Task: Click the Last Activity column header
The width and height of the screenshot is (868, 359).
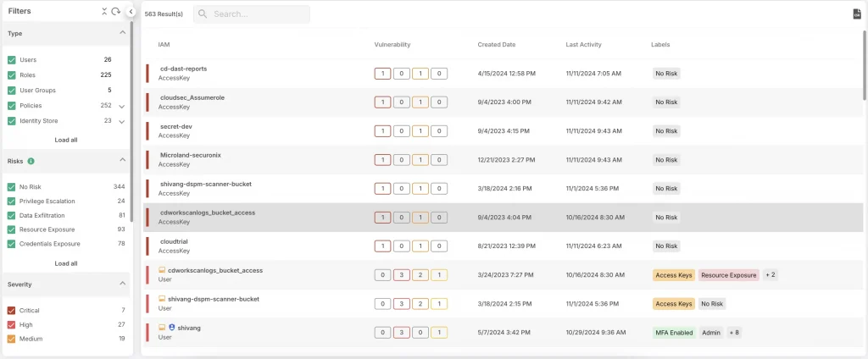Action: [584, 44]
